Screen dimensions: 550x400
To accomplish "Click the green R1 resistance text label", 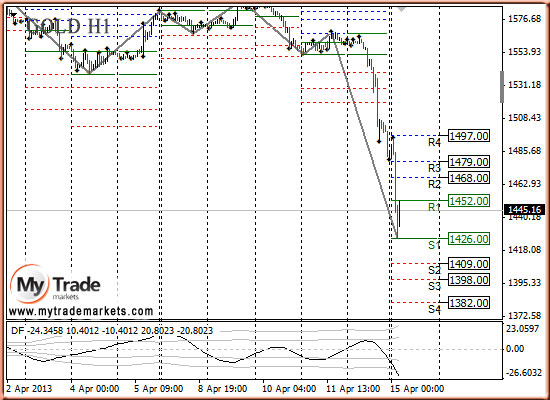I will click(x=434, y=207).
